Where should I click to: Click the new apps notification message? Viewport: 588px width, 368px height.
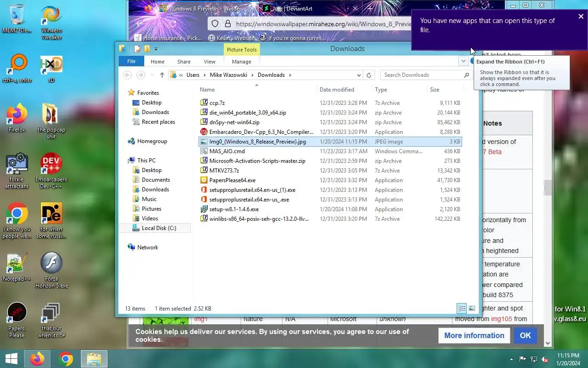point(487,25)
